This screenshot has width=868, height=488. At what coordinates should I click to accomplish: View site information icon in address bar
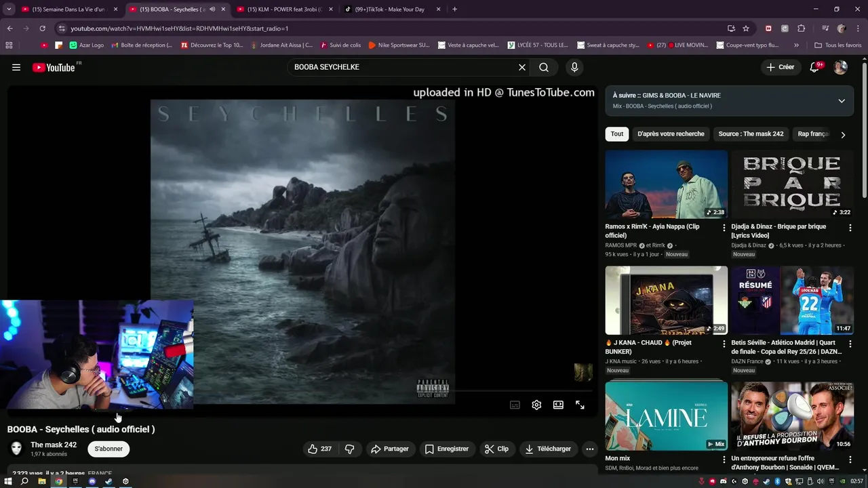click(x=62, y=28)
